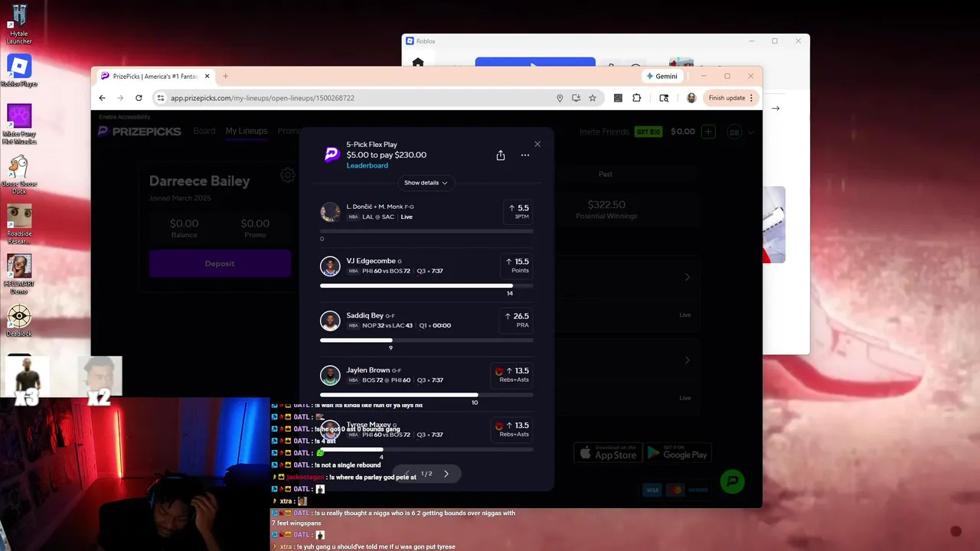Open the PrizePicks chat support bubble
This screenshot has width=980, height=551.
[x=732, y=481]
